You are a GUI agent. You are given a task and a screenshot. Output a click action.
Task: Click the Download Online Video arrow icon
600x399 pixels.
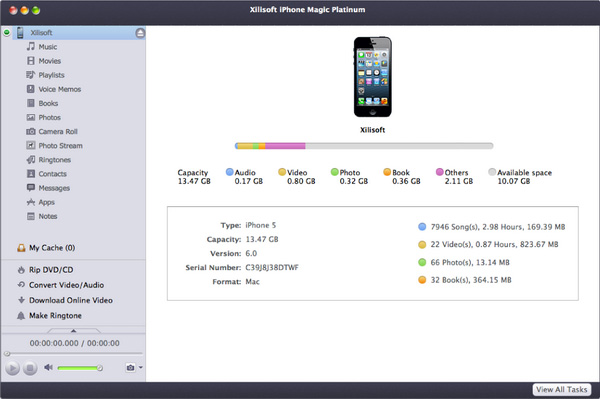pos(21,300)
